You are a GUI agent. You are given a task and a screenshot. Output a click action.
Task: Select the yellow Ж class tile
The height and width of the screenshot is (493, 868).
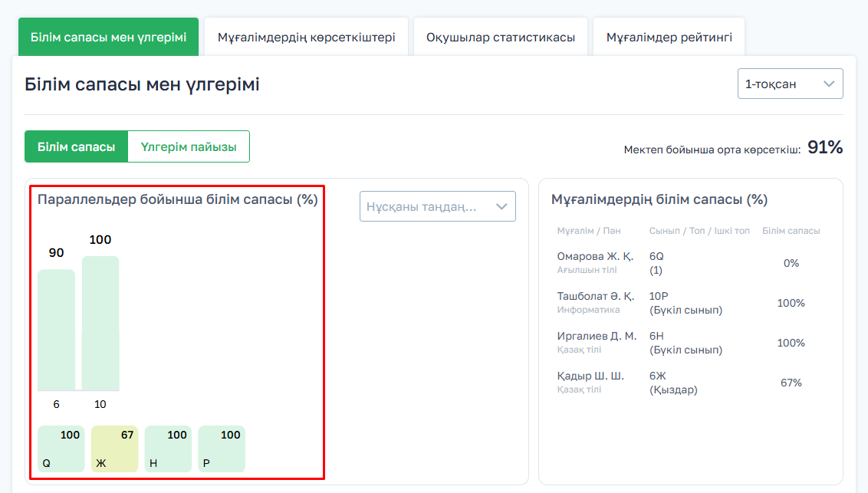(x=114, y=449)
